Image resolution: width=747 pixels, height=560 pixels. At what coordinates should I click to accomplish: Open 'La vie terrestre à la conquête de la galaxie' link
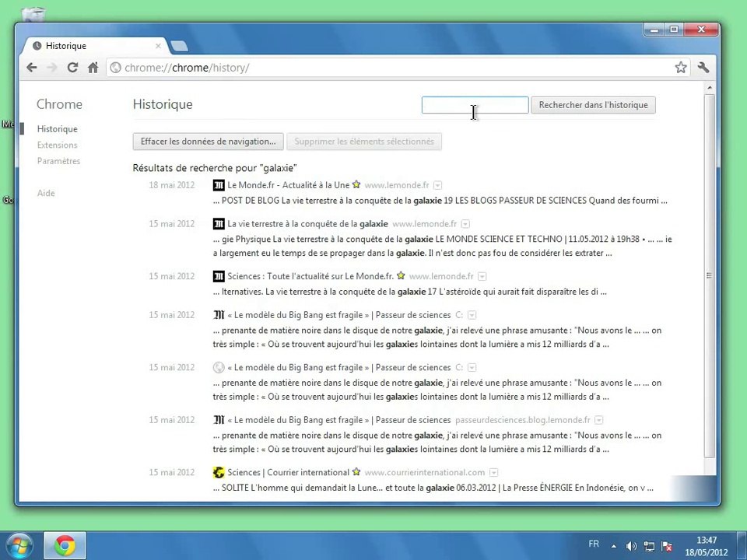point(307,224)
